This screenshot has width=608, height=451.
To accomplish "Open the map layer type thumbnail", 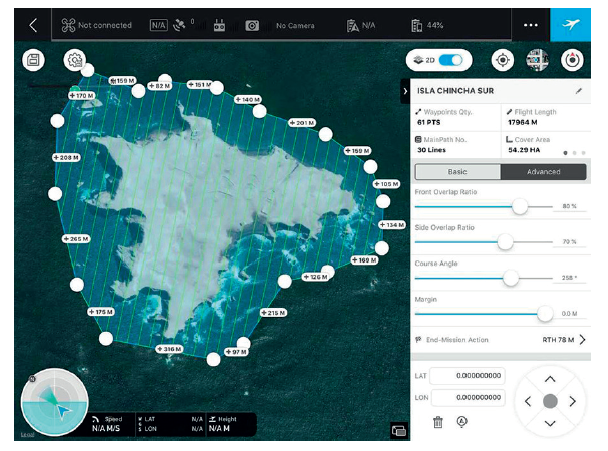I will pos(537,60).
